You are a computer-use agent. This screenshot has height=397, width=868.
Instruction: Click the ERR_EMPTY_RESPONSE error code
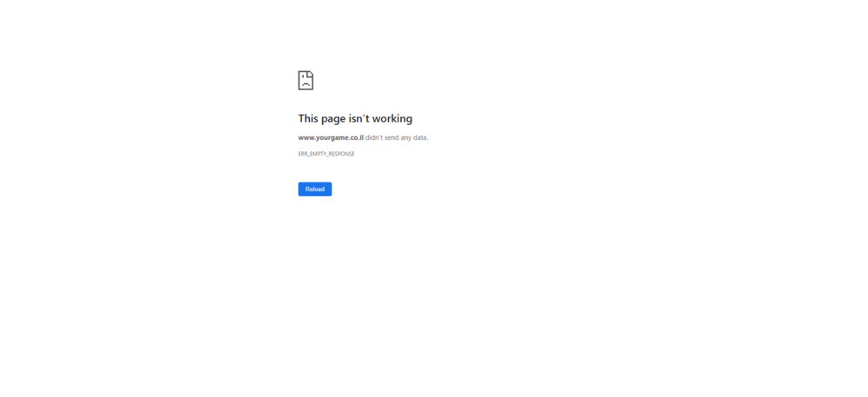[326, 154]
